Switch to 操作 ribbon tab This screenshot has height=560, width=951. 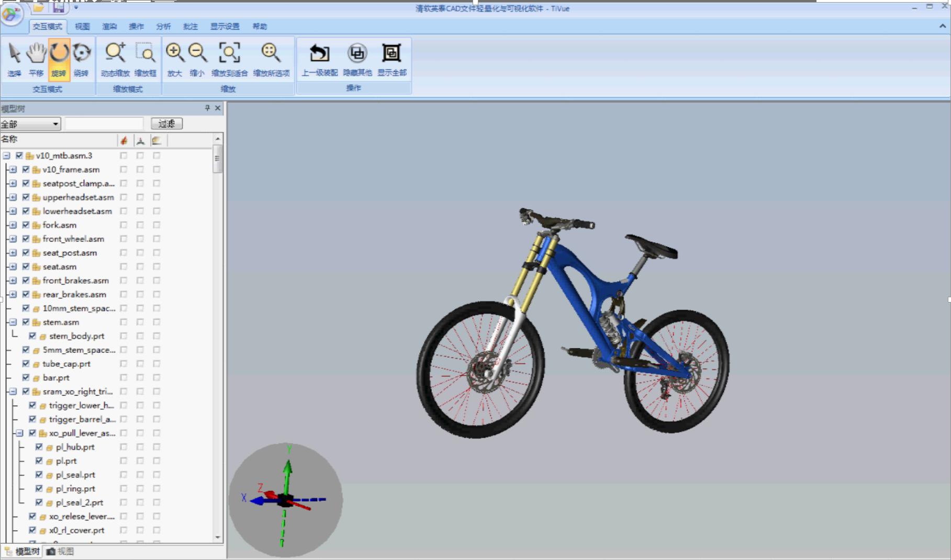[136, 26]
